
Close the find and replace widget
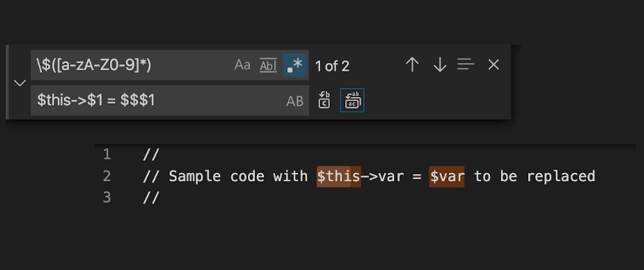(x=493, y=64)
